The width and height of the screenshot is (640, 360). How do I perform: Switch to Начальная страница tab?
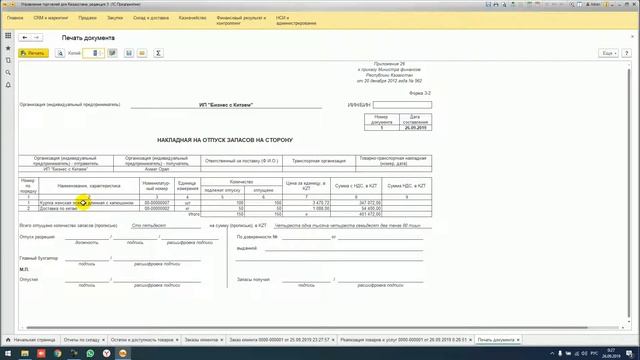point(31,340)
